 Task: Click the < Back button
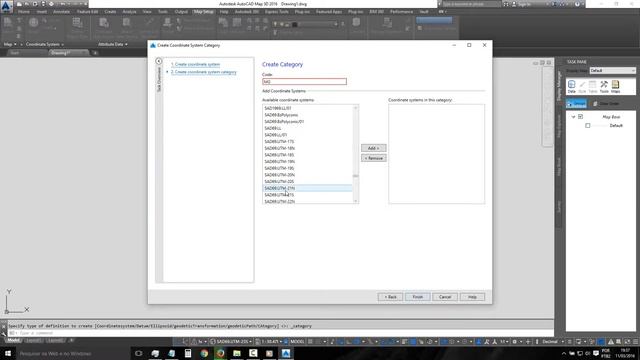pos(390,297)
